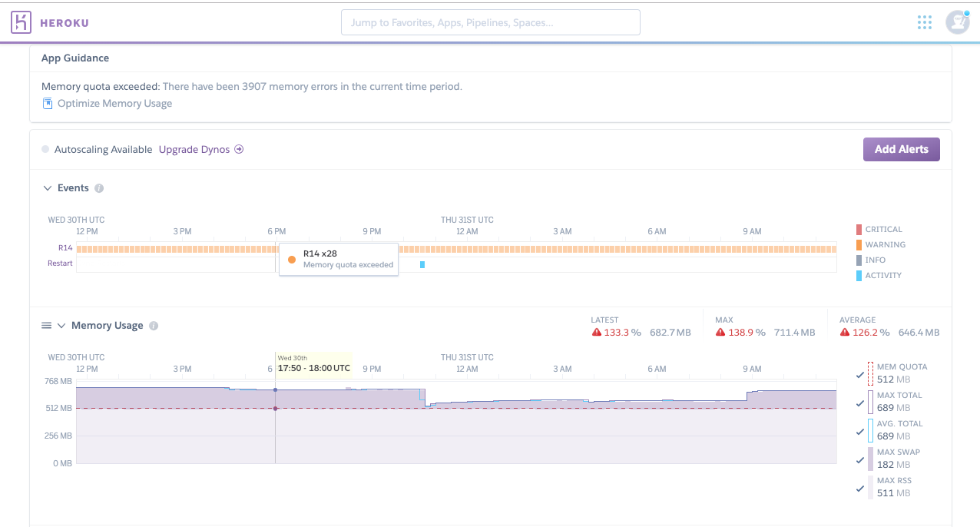Click the WED 30TH UTC label in Memory Usage
980x527 pixels.
76,357
